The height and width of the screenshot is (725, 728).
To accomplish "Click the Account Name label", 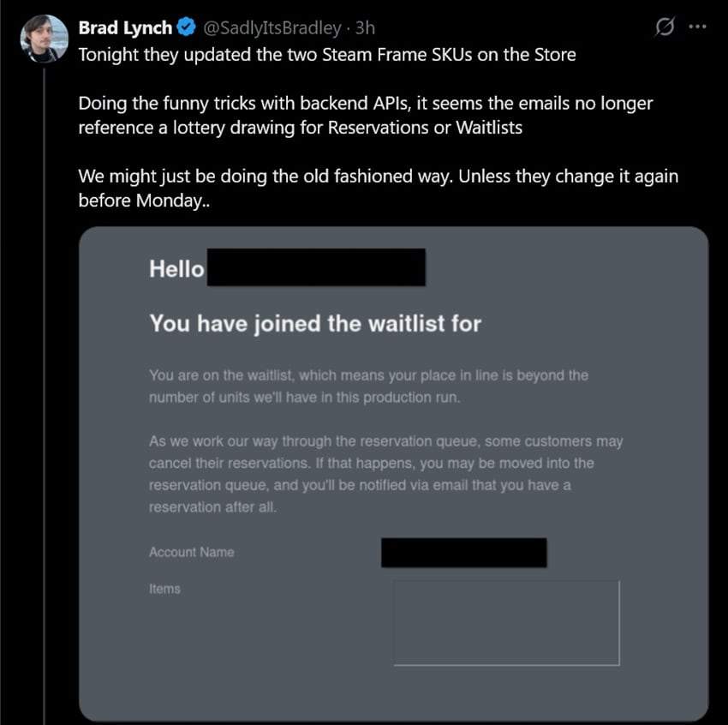I will pyautogui.click(x=192, y=552).
